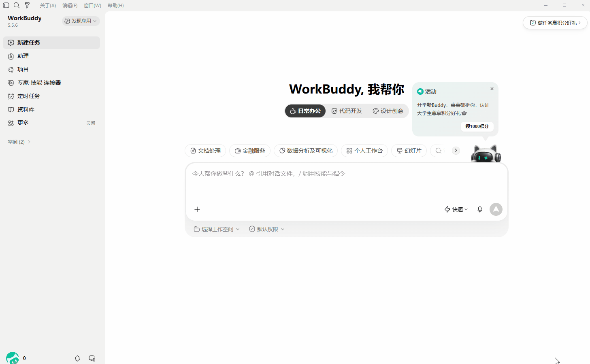Screen dimensions: 590x364
Task: Add an attachment with the plus icon
Action: 197,209
